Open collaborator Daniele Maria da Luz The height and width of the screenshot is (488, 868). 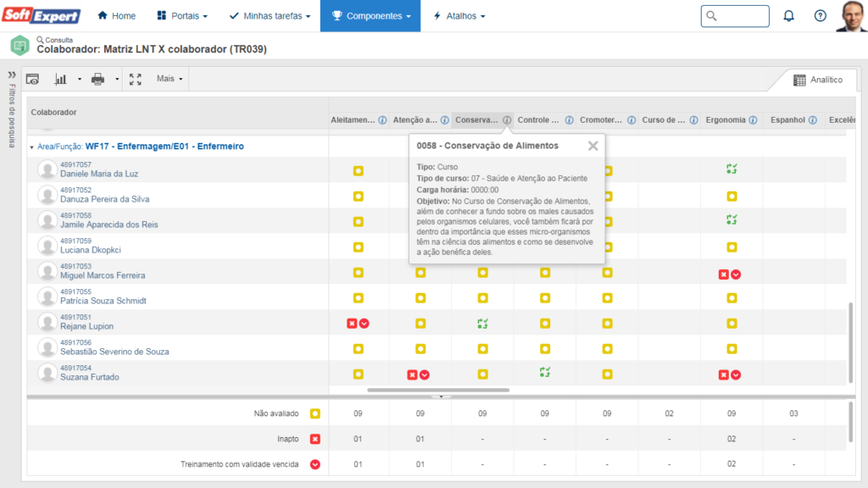pos(99,174)
